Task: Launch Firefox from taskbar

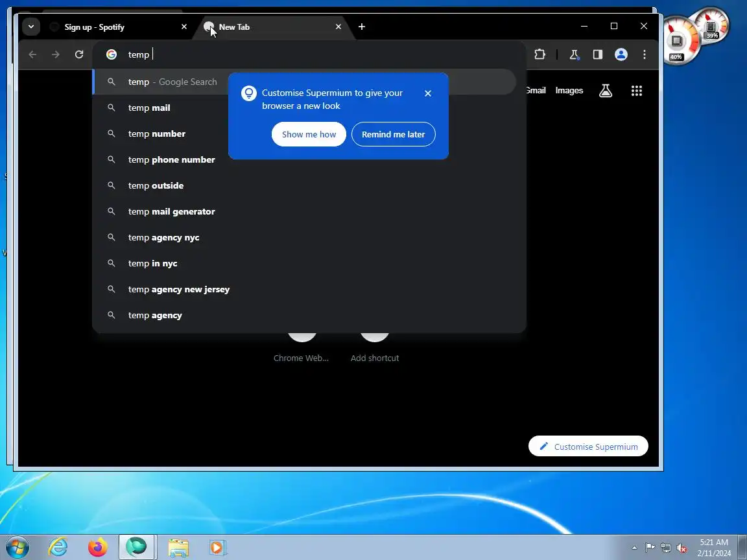Action: (98, 547)
